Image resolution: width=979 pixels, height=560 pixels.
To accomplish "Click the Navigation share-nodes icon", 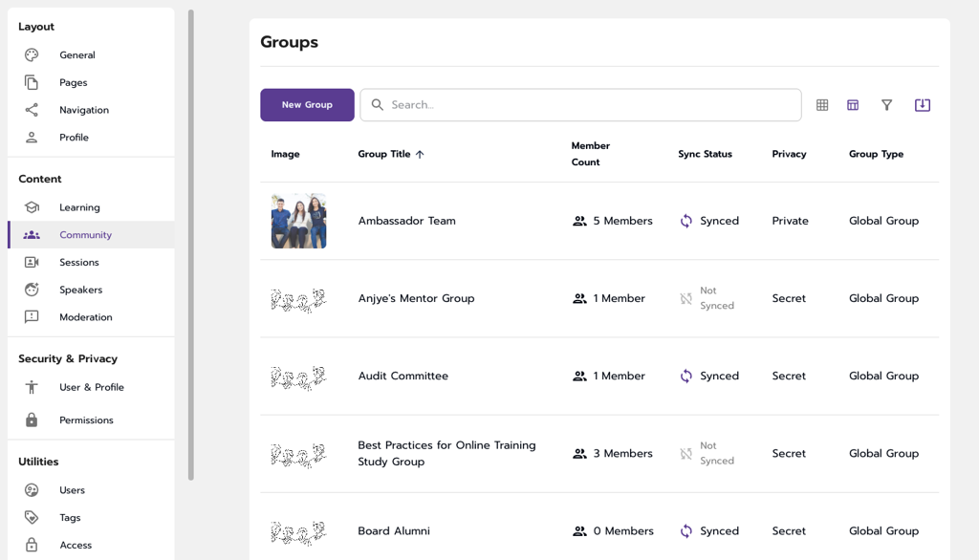I will [x=32, y=110].
